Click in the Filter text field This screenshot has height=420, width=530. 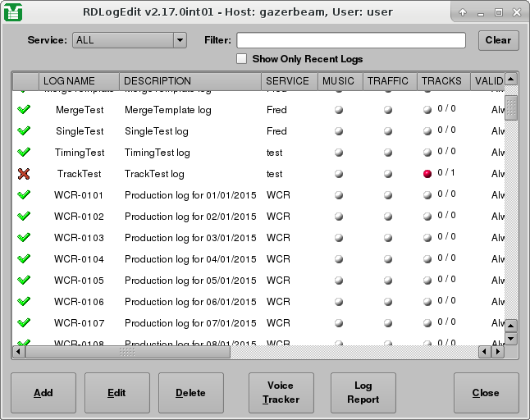tap(350, 40)
